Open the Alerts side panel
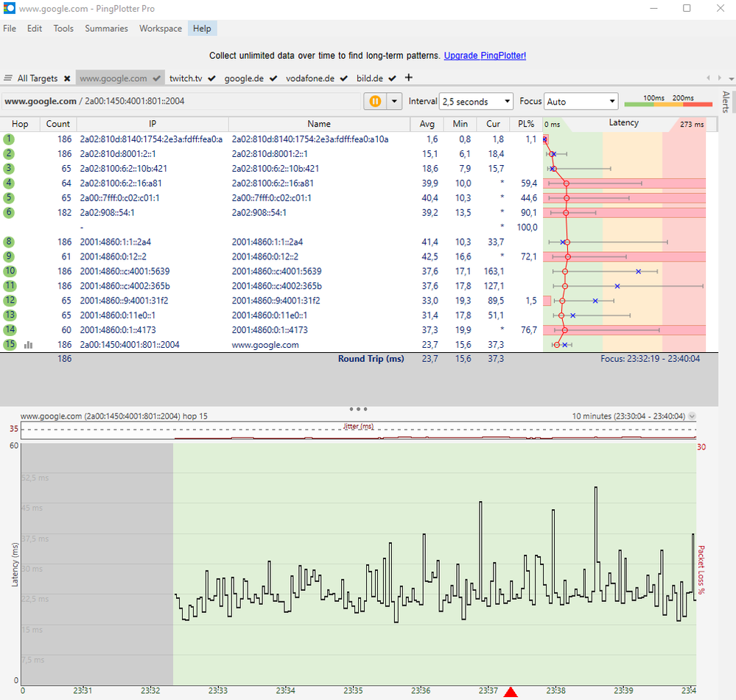 tap(724, 103)
